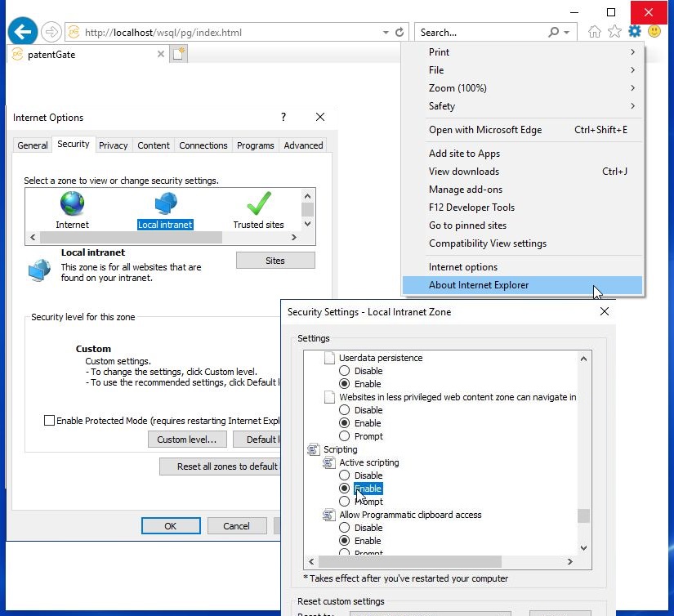
Task: Select Disable under Active scripting
Action: pos(344,475)
